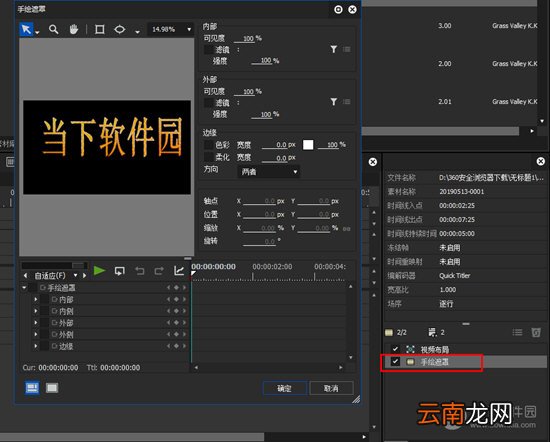Click the timeline playhead at 00:00:00:00
Viewport: 550px width, 442px height.
(x=193, y=273)
